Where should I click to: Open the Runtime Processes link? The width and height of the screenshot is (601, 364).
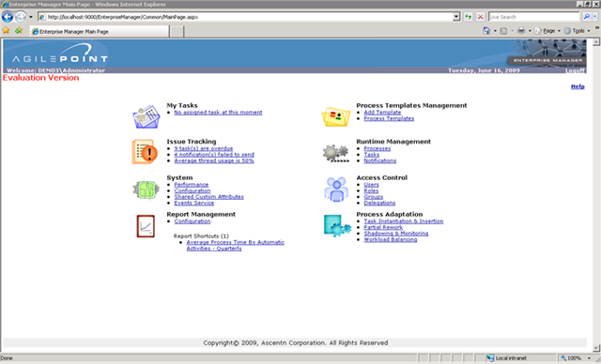pos(378,148)
